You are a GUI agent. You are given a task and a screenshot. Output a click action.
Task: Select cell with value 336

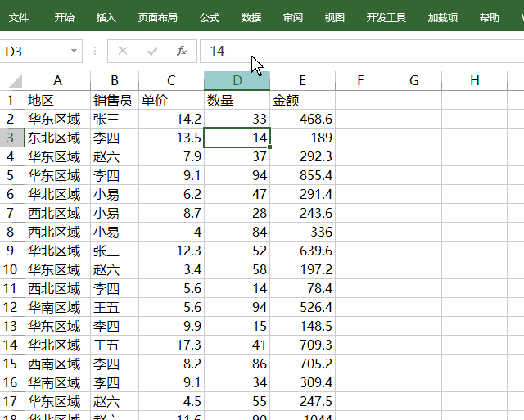click(x=302, y=232)
